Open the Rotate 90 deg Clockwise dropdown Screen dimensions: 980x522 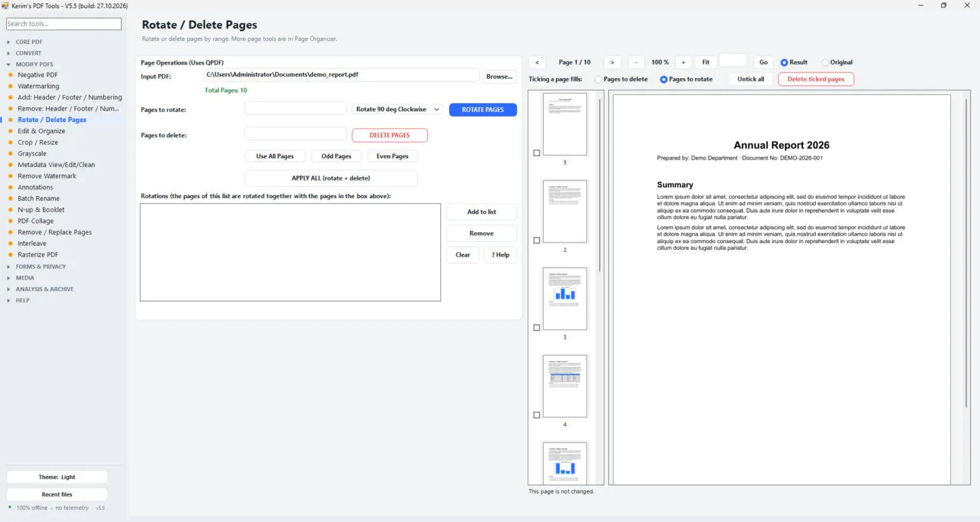[398, 109]
